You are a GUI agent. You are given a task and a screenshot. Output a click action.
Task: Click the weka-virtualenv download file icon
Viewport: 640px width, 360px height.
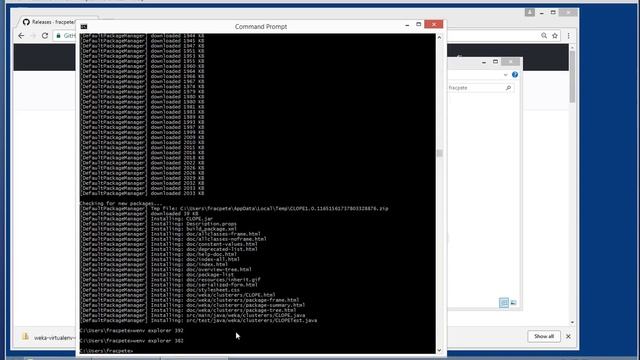tap(25, 337)
